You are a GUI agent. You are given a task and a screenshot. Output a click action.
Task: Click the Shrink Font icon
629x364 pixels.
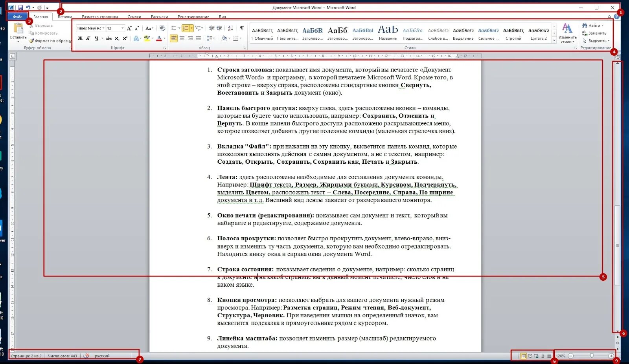click(137, 28)
